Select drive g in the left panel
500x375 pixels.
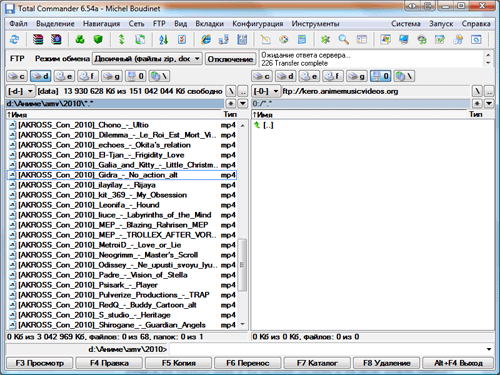[112, 76]
